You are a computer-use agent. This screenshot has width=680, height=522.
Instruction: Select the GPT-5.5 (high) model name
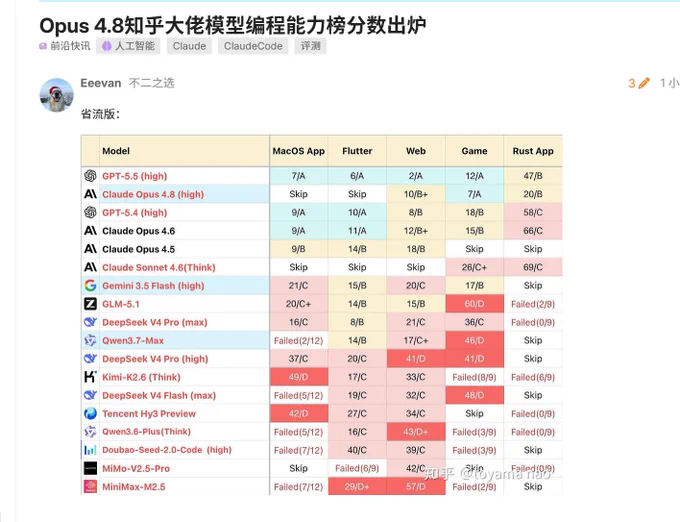pos(134,176)
